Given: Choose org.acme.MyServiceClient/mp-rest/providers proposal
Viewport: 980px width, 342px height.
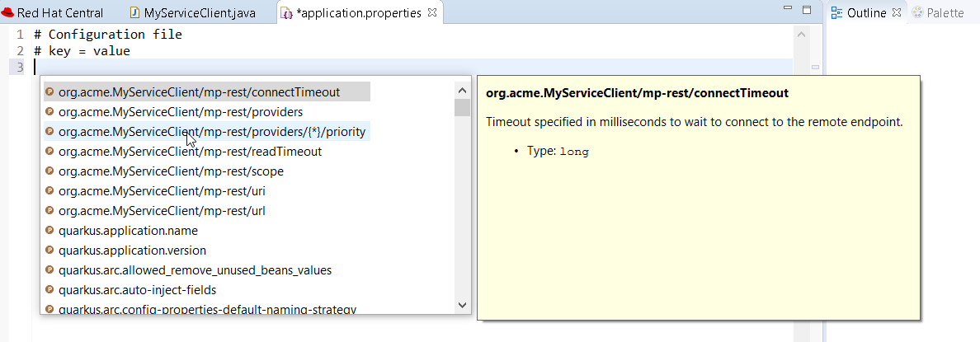Looking at the screenshot, I should pyautogui.click(x=207, y=112).
